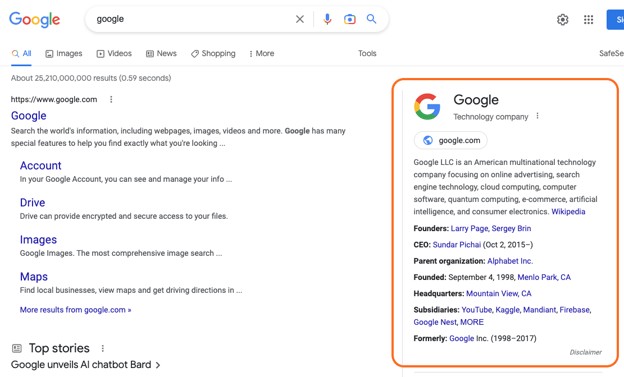Open the Drive sitelink
This screenshot has height=377, width=624.
click(32, 203)
